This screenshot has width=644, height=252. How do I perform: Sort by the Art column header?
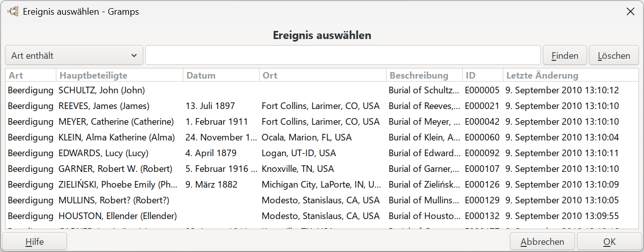click(31, 75)
